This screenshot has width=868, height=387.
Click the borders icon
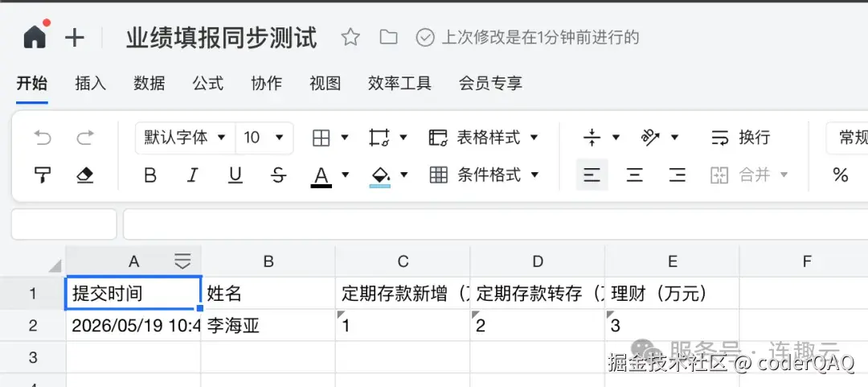click(321, 138)
